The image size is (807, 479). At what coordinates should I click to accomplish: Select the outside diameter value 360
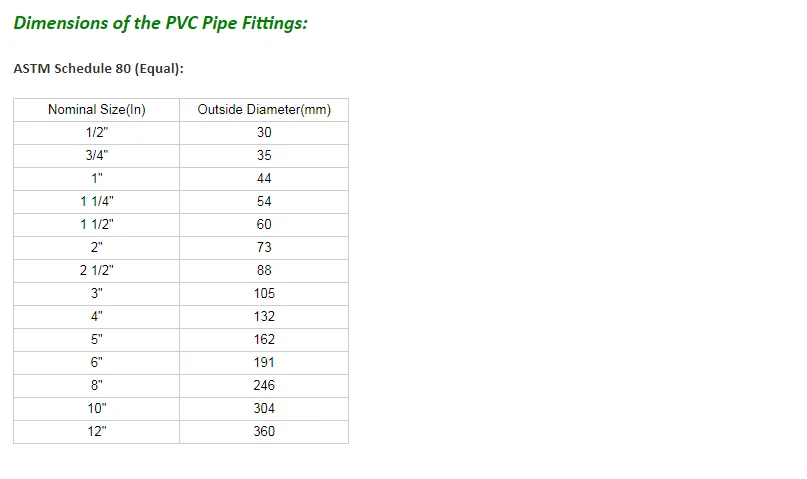coord(264,432)
